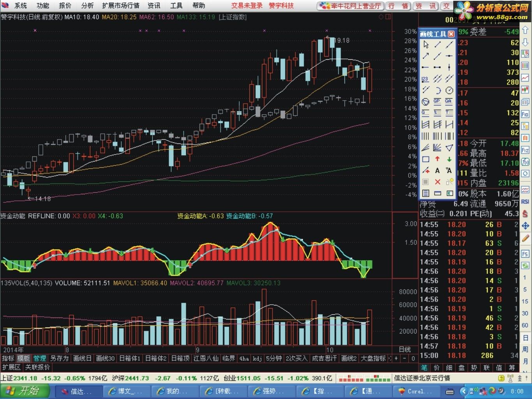Open the 功能 menu
The width and height of the screenshot is (532, 399).
tap(43, 5)
